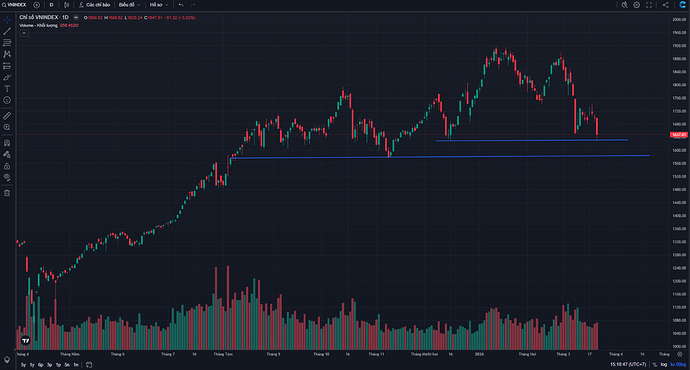This screenshot has width=690, height=370.
Task: Select the forecast and measurement tool
Action: [x=7, y=66]
